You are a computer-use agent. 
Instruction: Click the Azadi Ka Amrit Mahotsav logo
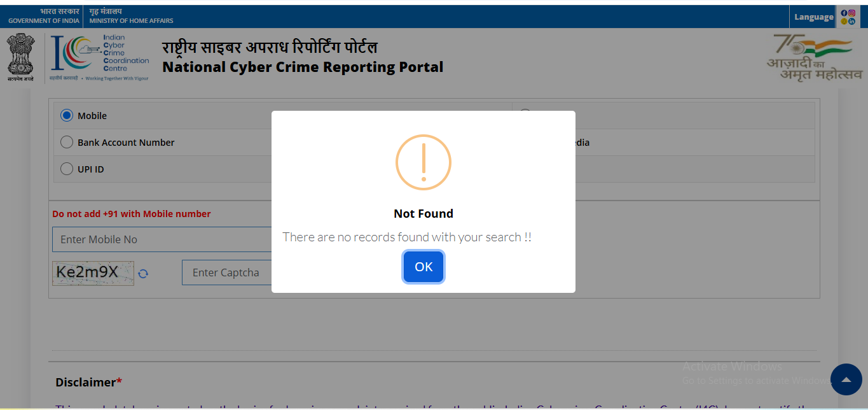pos(813,57)
